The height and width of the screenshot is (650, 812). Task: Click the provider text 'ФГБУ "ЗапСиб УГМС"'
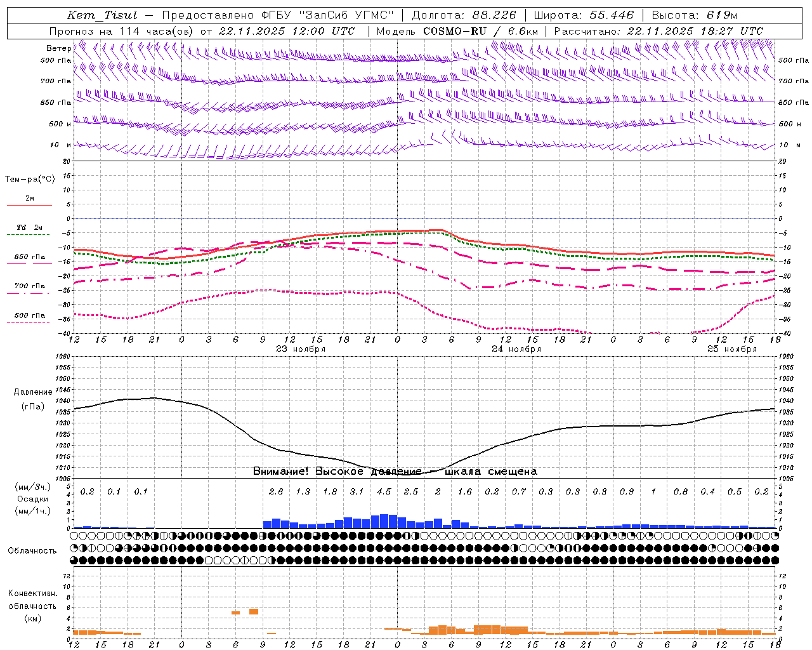click(x=327, y=15)
